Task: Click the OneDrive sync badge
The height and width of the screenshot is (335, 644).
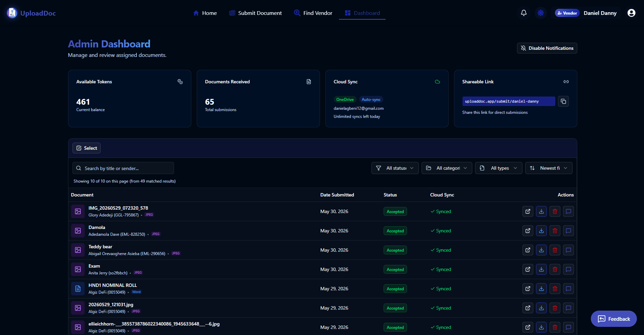Action: tap(345, 100)
